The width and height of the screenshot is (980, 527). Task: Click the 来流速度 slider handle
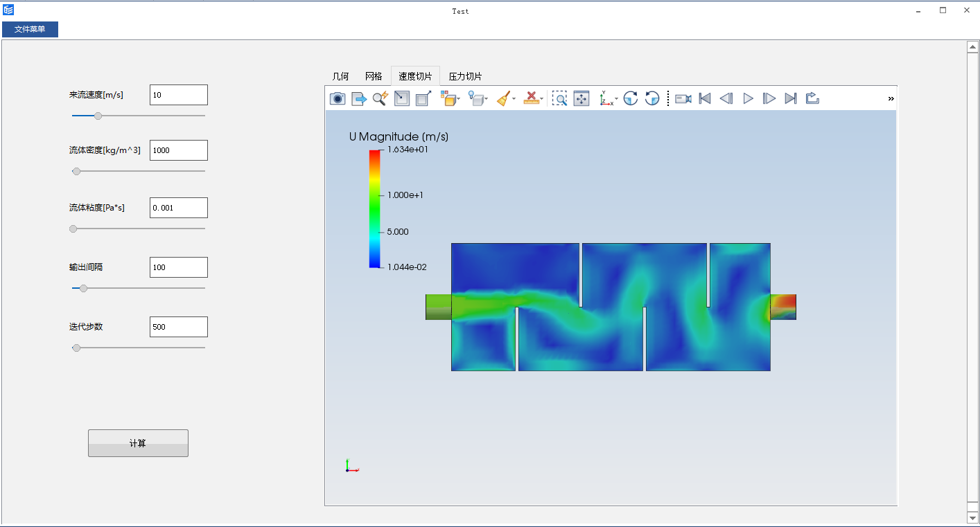(98, 116)
